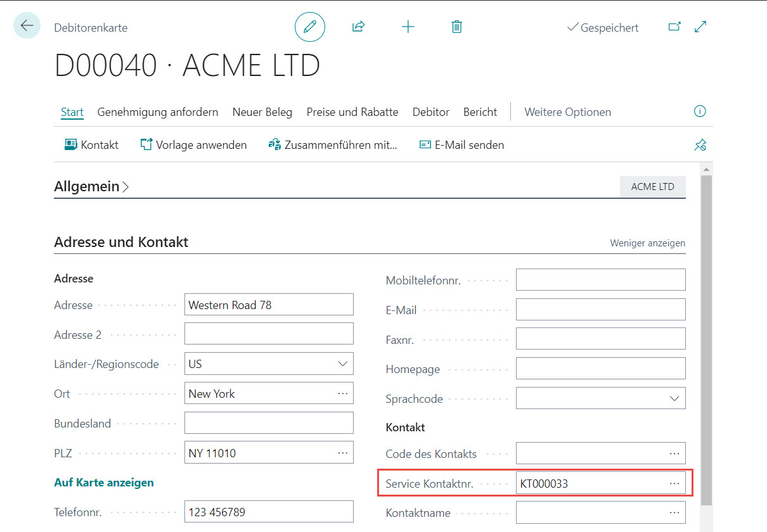This screenshot has height=532, width=767.
Task: Click the expand to full screen icon
Action: (700, 27)
